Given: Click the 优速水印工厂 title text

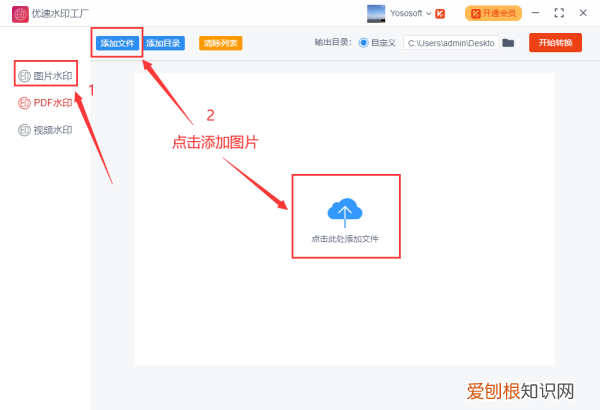Looking at the screenshot, I should (x=60, y=14).
